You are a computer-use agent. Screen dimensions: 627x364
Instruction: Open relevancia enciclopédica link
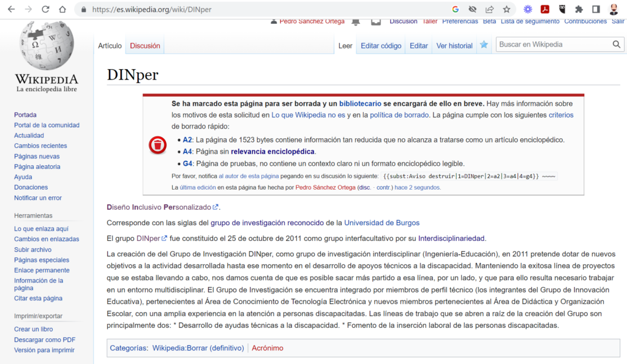tap(272, 152)
